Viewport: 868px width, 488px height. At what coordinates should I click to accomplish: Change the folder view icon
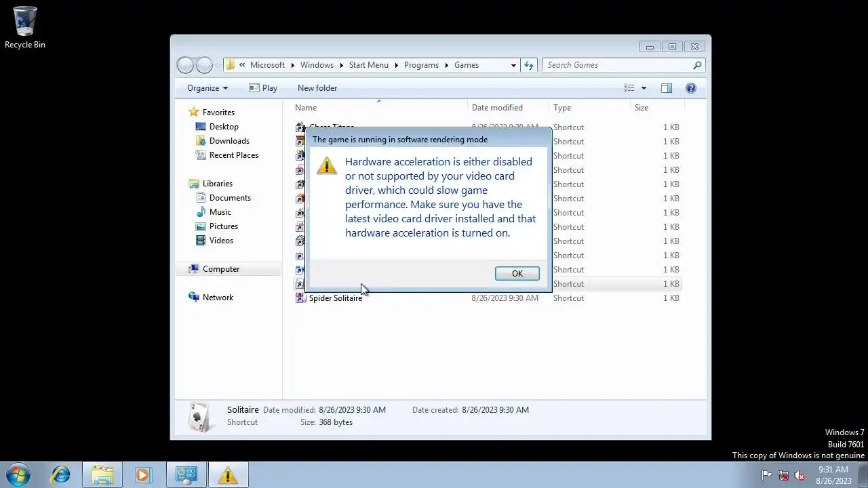(x=629, y=88)
